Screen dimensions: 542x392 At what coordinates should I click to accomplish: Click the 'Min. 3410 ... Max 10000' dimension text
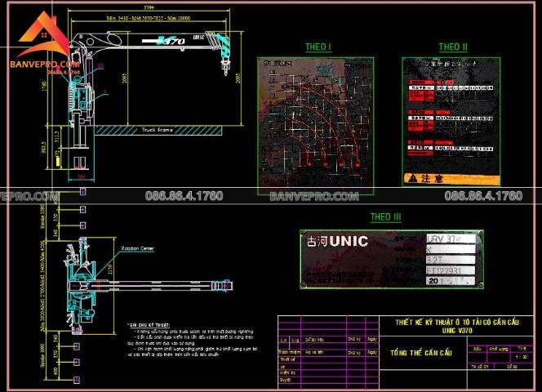point(149,18)
